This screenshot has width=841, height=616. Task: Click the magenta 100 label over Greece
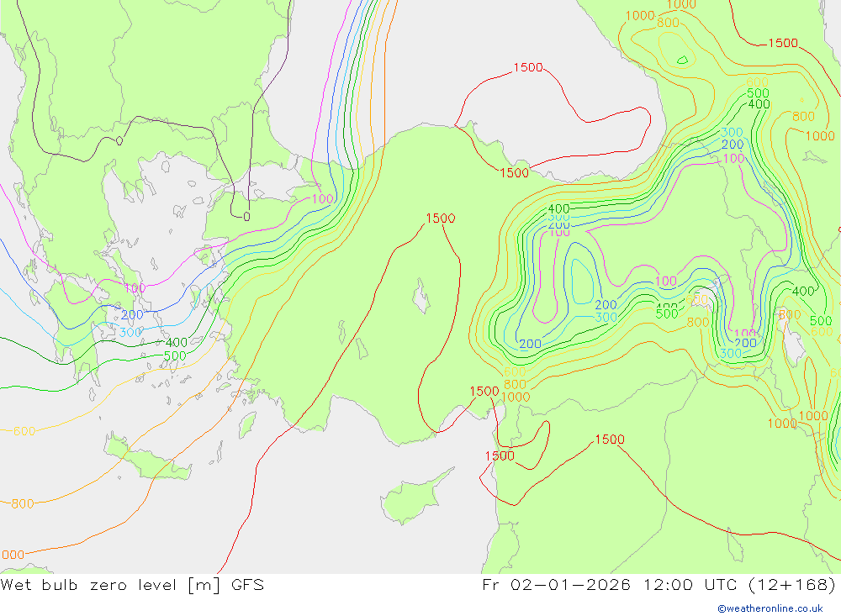(x=135, y=288)
